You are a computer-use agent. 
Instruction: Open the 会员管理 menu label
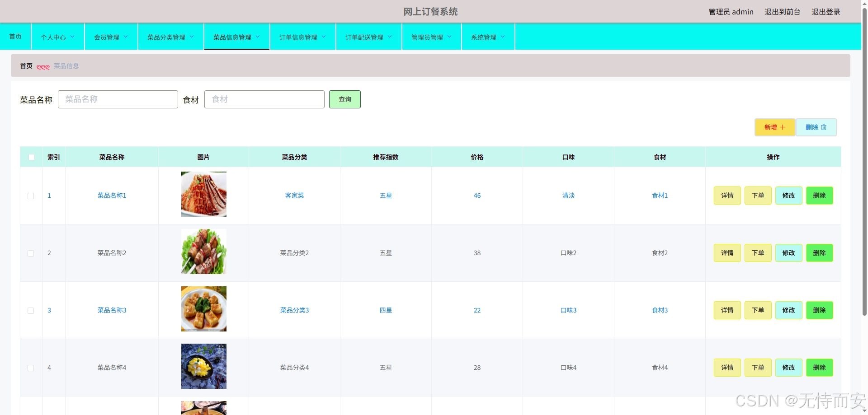click(107, 37)
